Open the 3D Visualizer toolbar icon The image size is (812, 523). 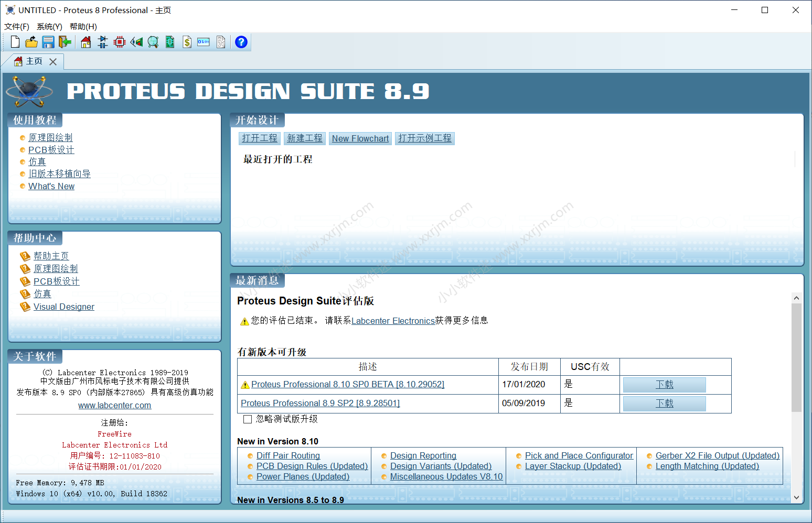pyautogui.click(x=136, y=42)
